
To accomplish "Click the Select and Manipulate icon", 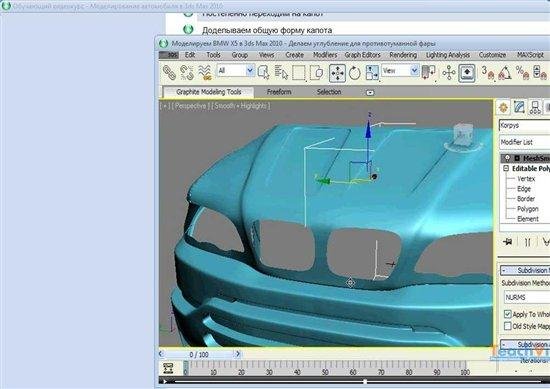I will (x=449, y=73).
